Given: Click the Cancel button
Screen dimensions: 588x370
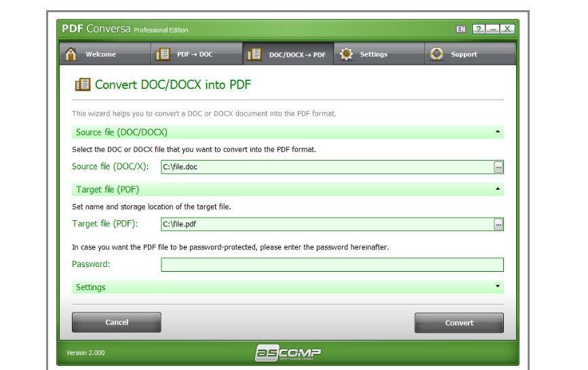Looking at the screenshot, I should [x=117, y=323].
